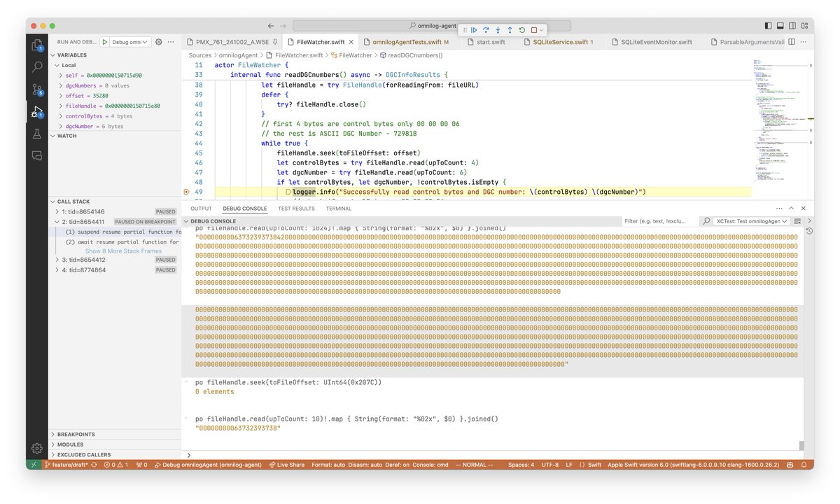Continue execution in debug toolbar

pos(474,30)
